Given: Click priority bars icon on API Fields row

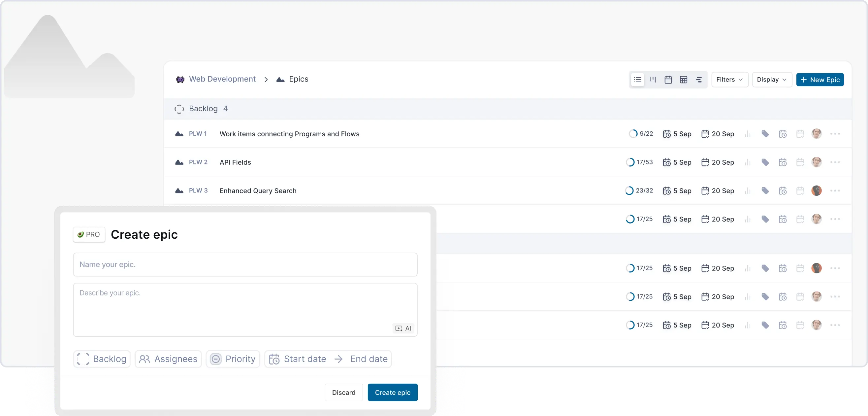Looking at the screenshot, I should coord(748,162).
